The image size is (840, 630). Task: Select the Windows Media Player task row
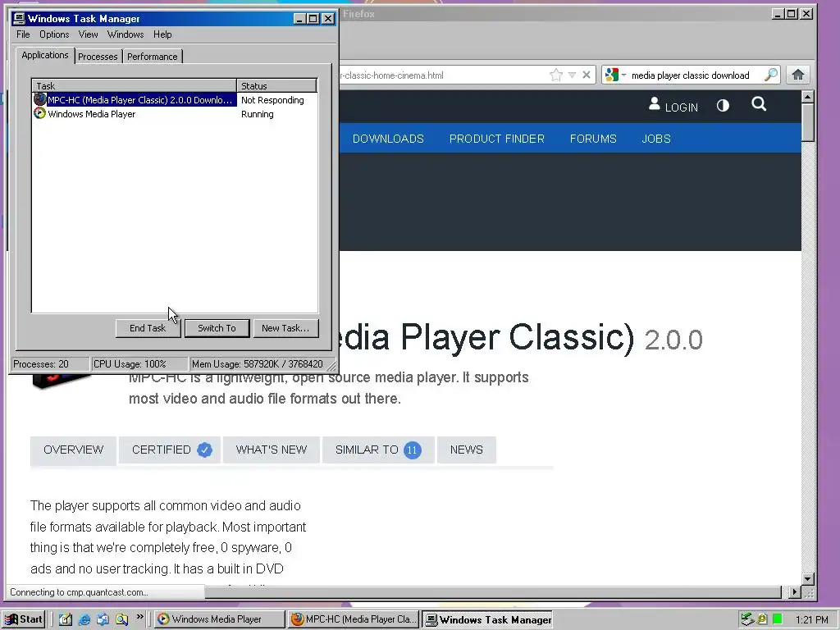175,114
